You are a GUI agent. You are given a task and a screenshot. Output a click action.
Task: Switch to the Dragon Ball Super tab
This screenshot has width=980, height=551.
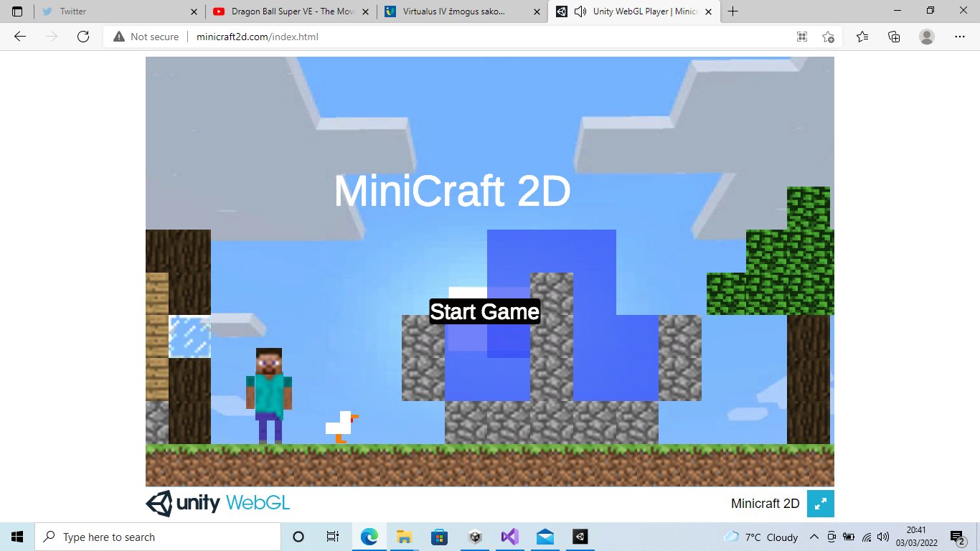click(290, 11)
